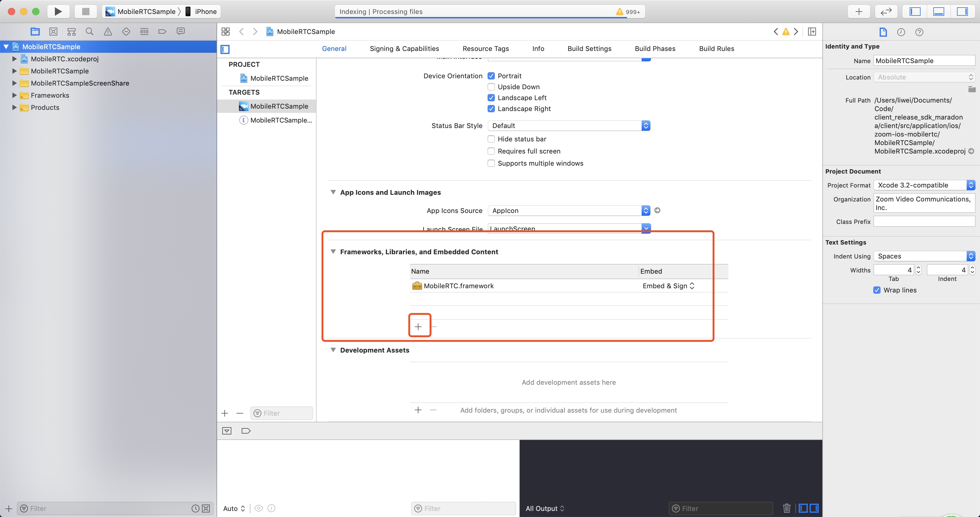Increase Tab width stepper

tap(918, 268)
